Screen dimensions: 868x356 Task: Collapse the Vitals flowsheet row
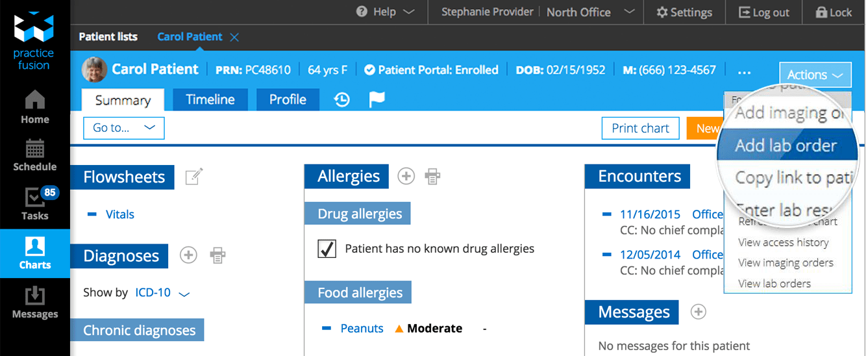[x=92, y=214]
